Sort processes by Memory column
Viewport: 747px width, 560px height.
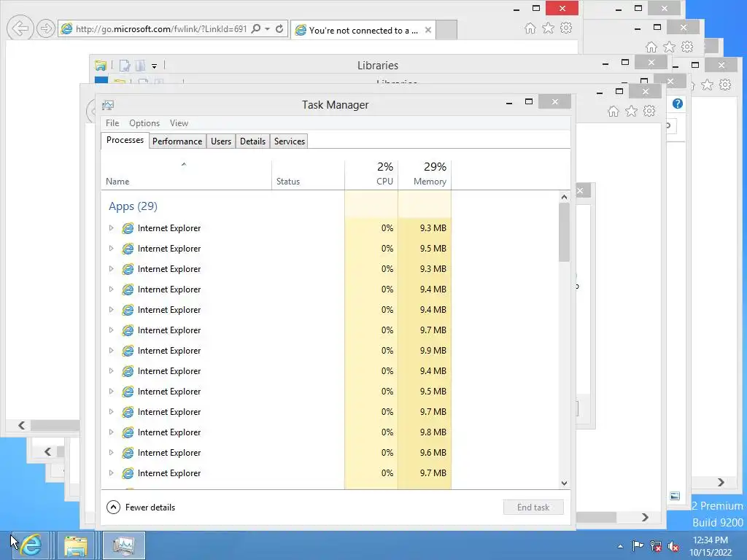425,175
